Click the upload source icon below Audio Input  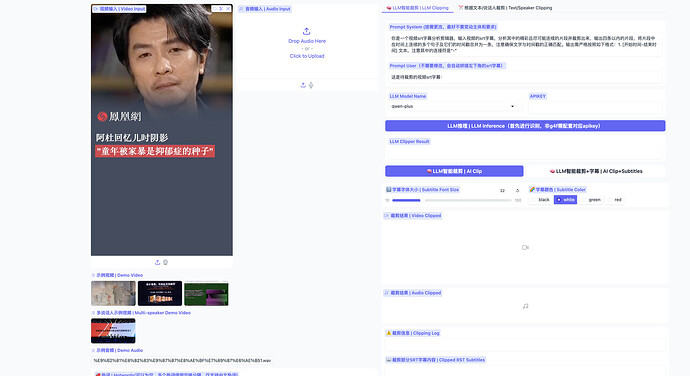tap(303, 85)
